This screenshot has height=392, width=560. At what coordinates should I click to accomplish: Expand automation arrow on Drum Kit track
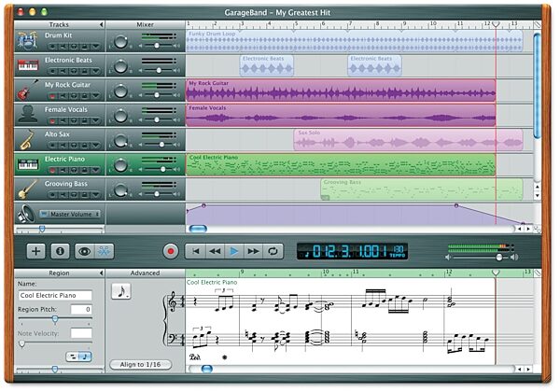point(96,47)
